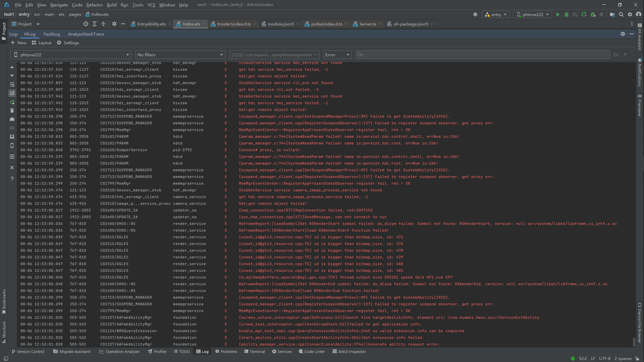Image resolution: width=644 pixels, height=362 pixels.
Task: Open the process filter com.huawei samplemanagement dropdown
Action: click(x=274, y=55)
